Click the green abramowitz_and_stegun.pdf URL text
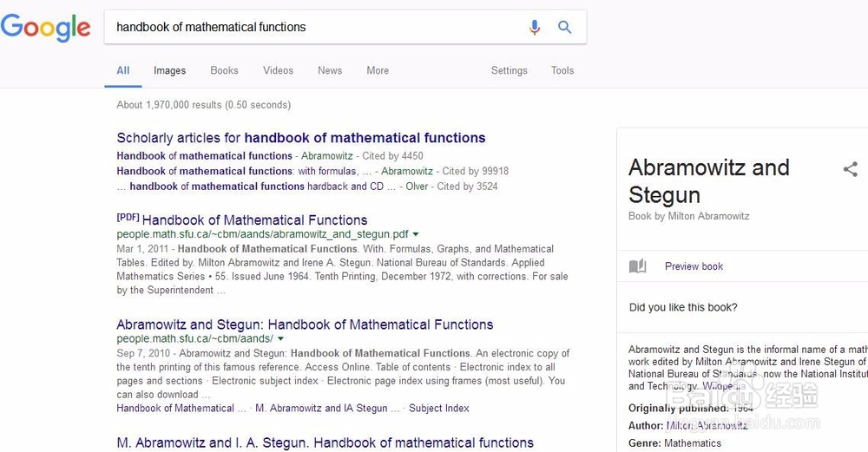This screenshot has width=868, height=452. click(x=262, y=234)
